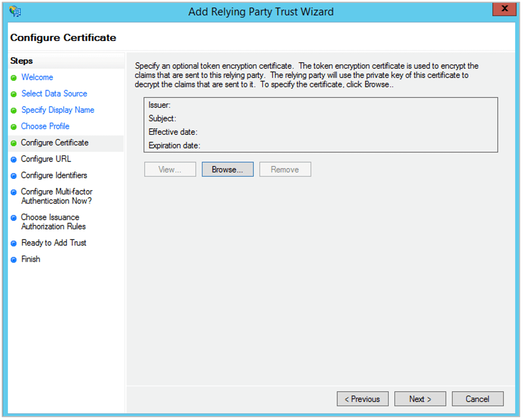This screenshot has height=420, width=523.
Task: Jump to the Configure Identifiers step
Action: (54, 176)
